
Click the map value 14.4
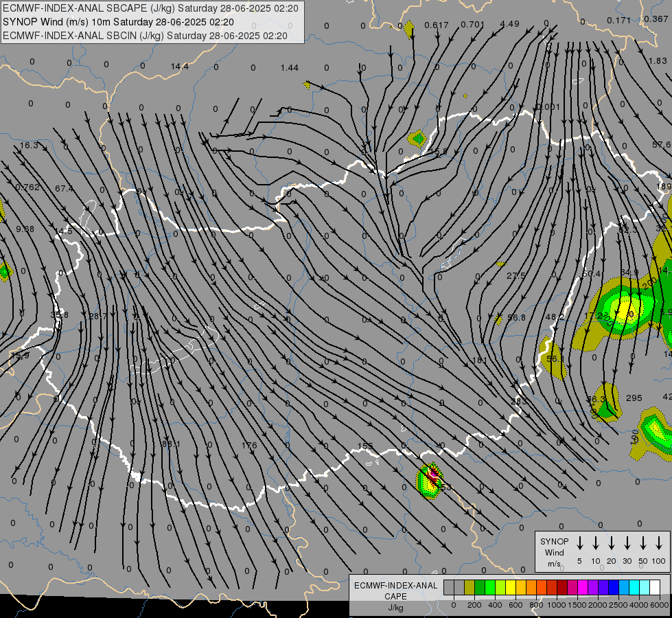(180, 67)
